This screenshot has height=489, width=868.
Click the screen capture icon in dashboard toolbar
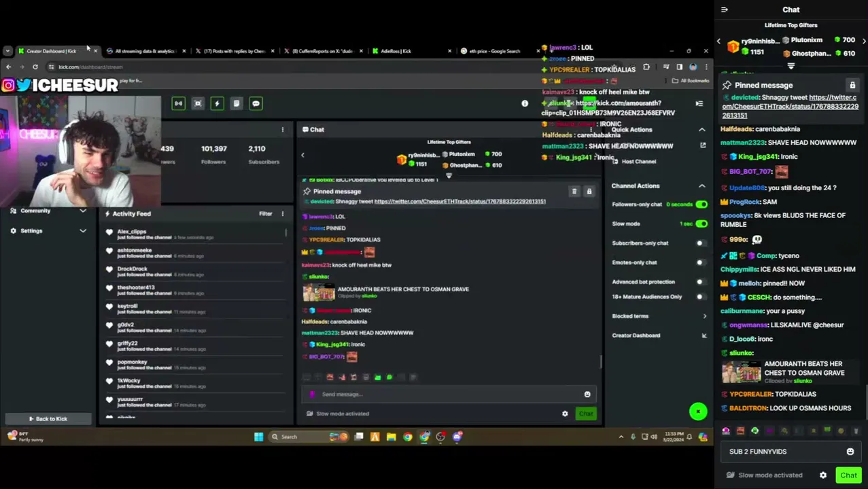(x=198, y=103)
